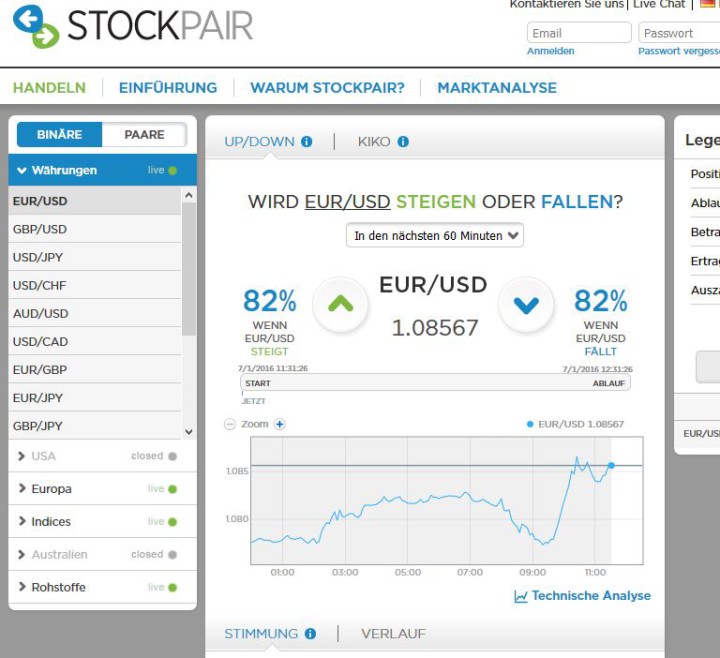Select BINÄRE toggle option

pyautogui.click(x=59, y=135)
